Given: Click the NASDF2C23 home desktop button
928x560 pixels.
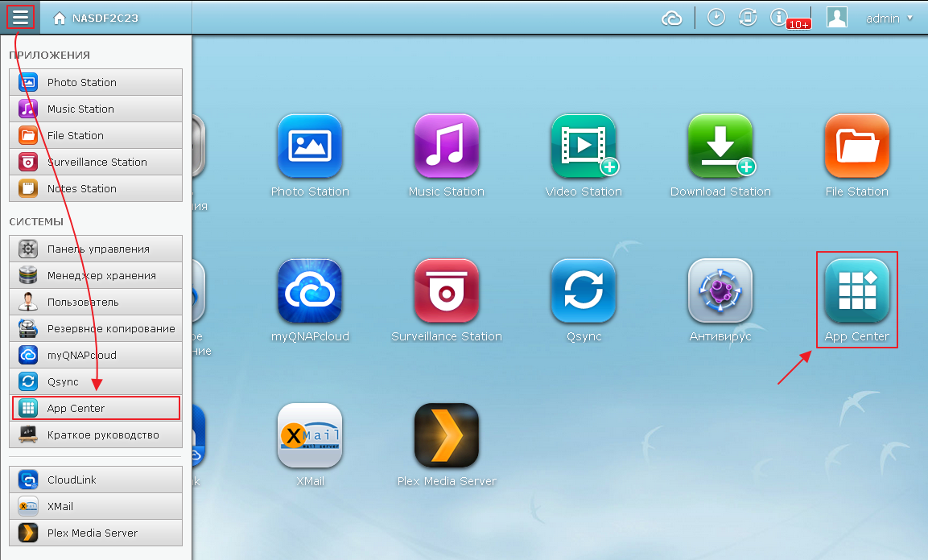Looking at the screenshot, I should pos(95,19).
